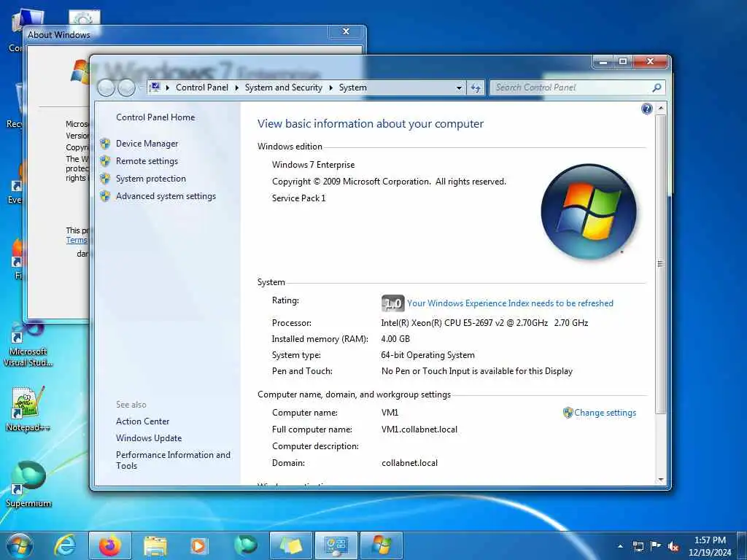Expand the arrow after System and Security breadcrumb
This screenshot has height=560, width=747.
[x=330, y=87]
